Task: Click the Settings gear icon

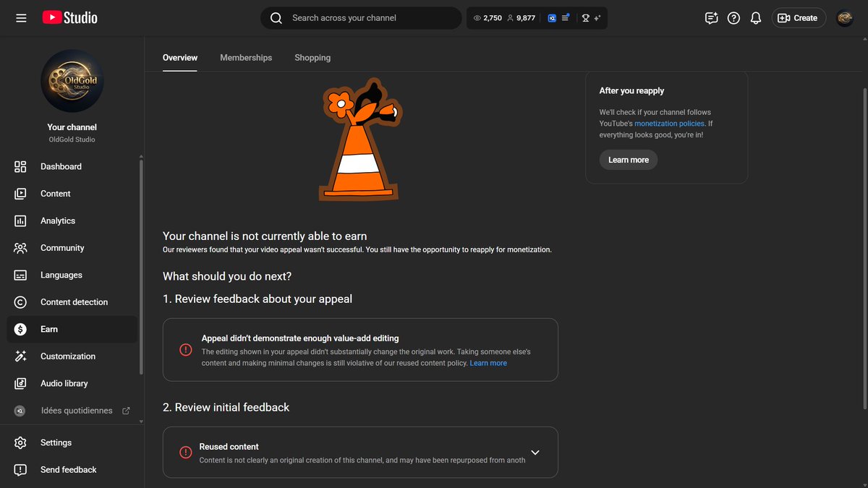Action: [x=20, y=442]
